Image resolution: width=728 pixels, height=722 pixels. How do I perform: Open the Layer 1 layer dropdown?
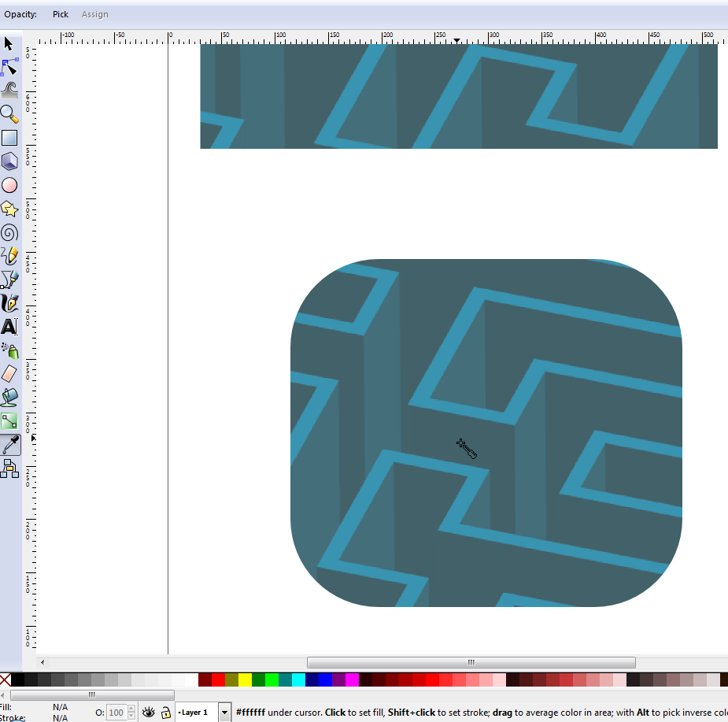224,711
